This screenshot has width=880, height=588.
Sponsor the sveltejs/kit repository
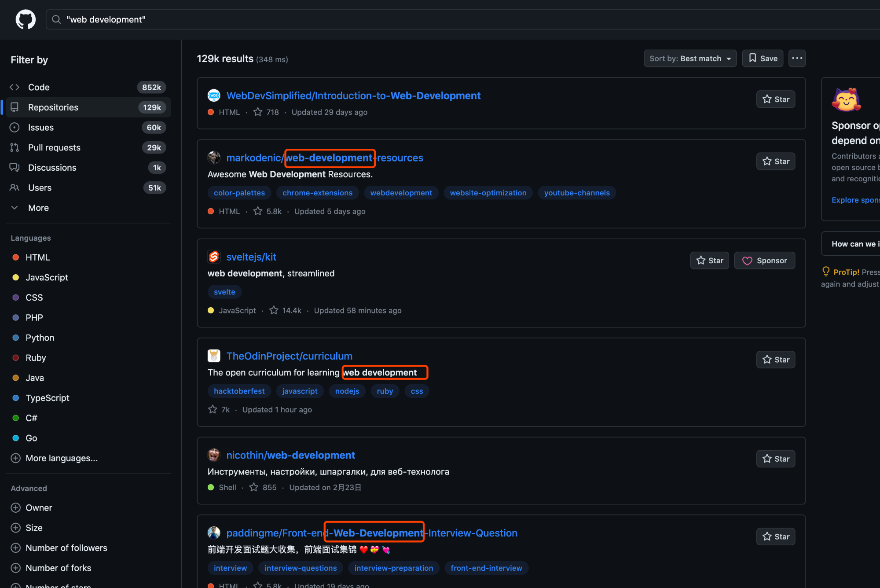(765, 261)
